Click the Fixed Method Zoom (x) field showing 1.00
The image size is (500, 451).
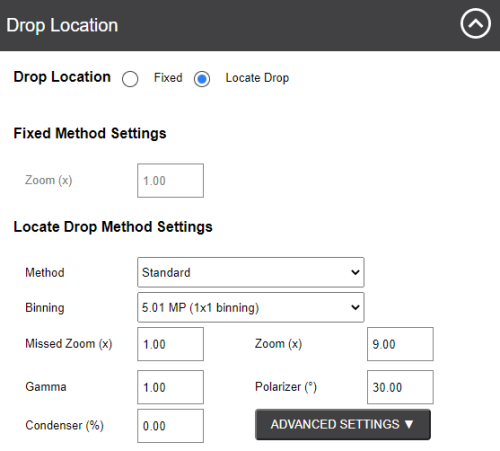click(170, 180)
